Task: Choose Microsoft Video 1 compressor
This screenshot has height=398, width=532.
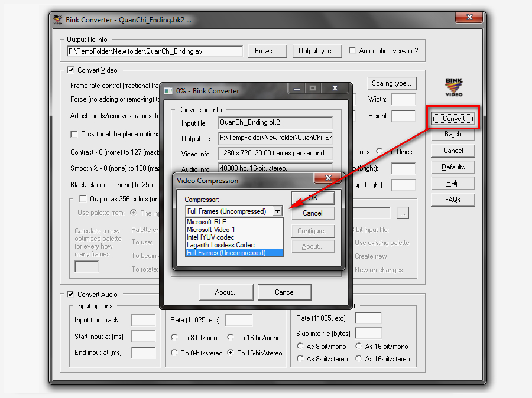Action: pyautogui.click(x=234, y=230)
